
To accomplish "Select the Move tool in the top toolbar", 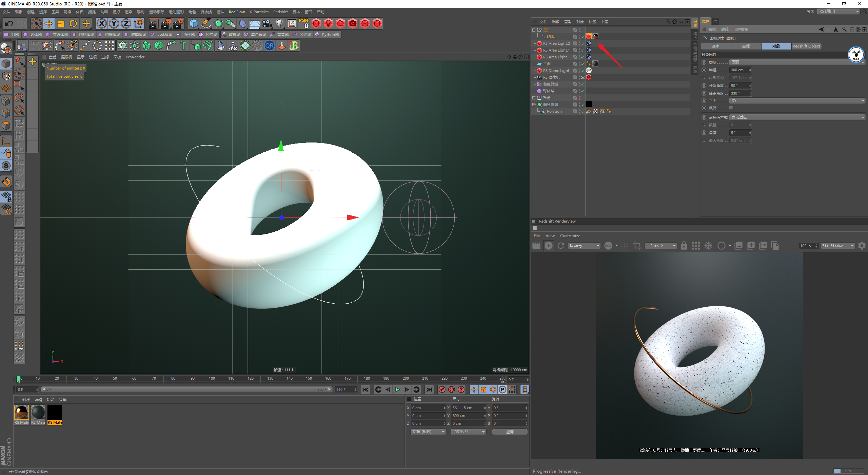I will (x=49, y=23).
